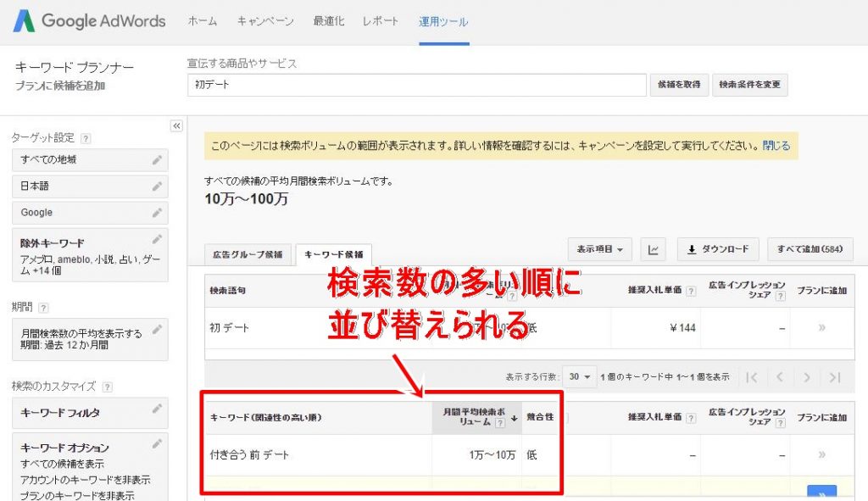The image size is (868, 501).
Task: Open the 表示項目 columns dropdown
Action: coord(600,249)
